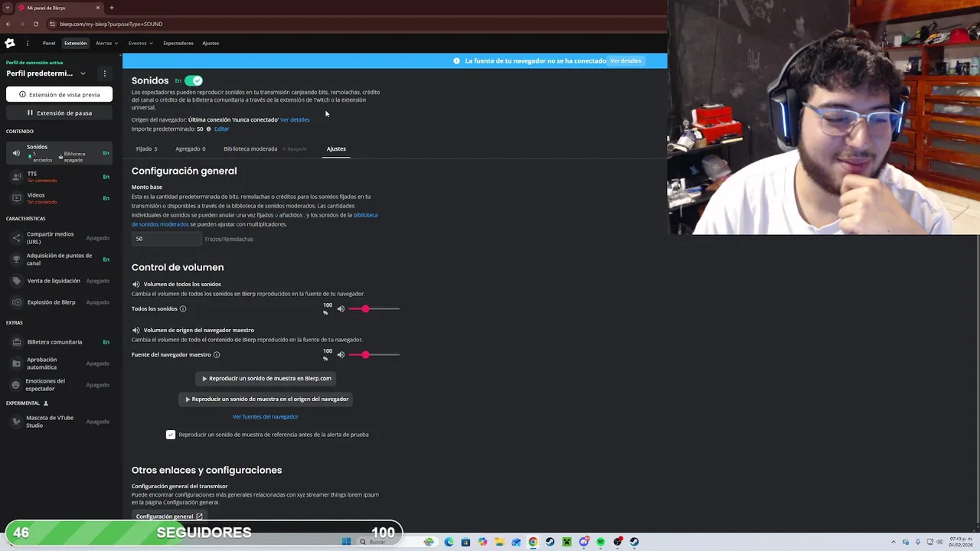Click the Videos icon in the sidebar
Image resolution: width=980 pixels, height=551 pixels.
16,198
